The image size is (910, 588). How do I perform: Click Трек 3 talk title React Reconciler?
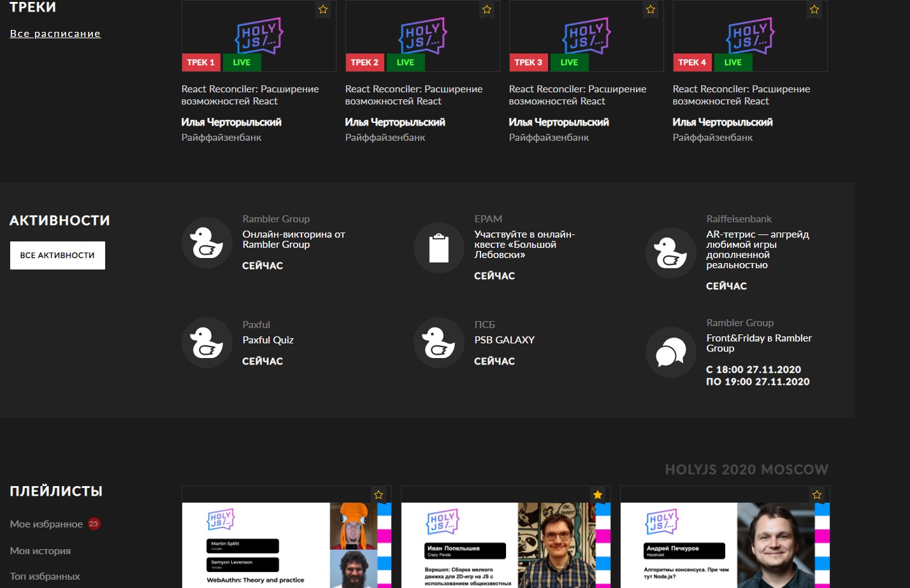click(577, 95)
